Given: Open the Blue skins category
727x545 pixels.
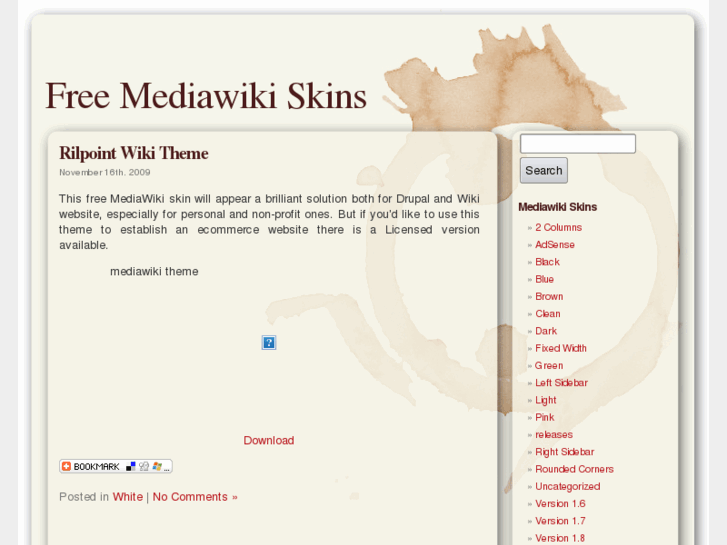Looking at the screenshot, I should 544,279.
